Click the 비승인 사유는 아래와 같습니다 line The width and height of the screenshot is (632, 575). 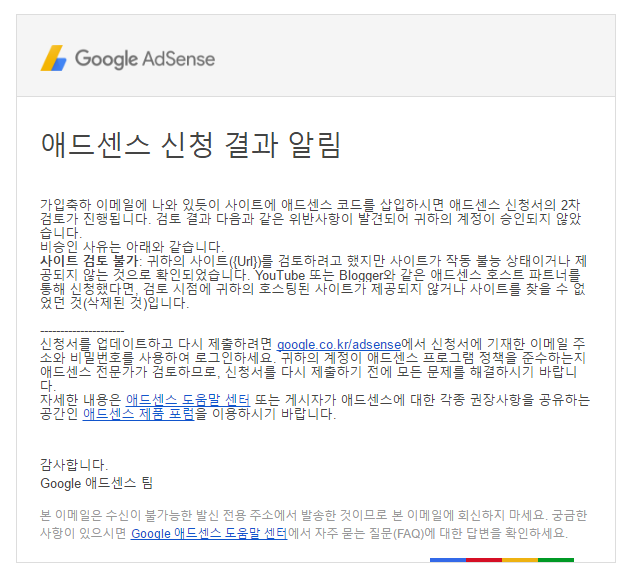click(x=132, y=247)
